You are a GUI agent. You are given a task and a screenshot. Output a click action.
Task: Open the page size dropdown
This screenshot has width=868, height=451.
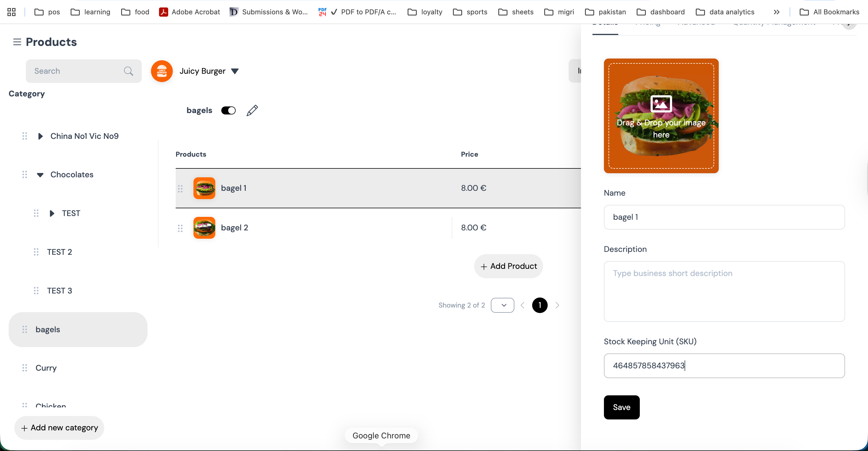pyautogui.click(x=502, y=305)
